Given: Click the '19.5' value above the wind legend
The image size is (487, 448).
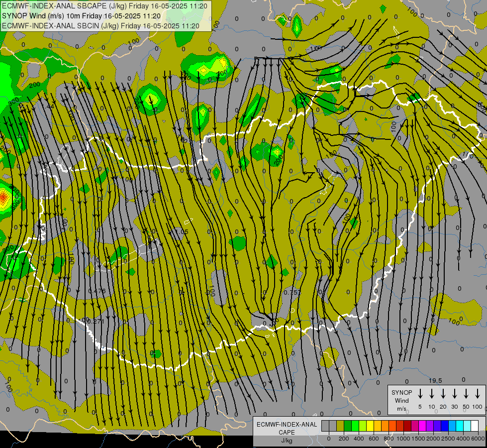Looking at the screenshot, I should click(x=435, y=380).
